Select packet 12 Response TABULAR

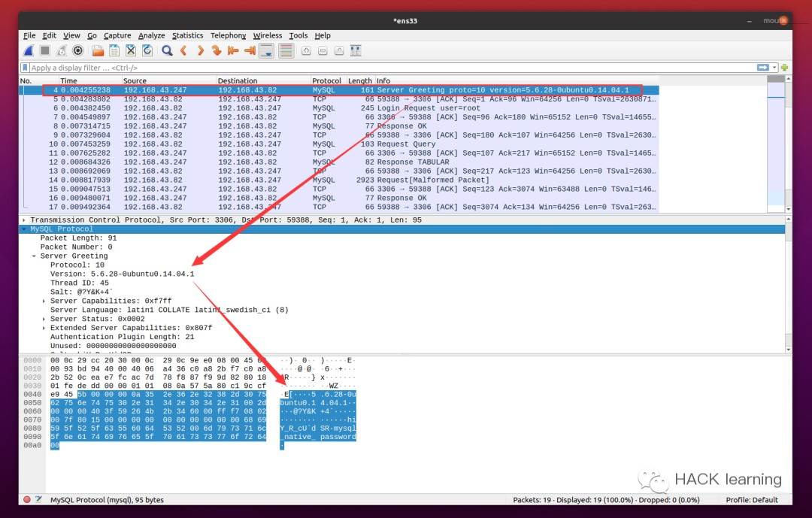339,162
